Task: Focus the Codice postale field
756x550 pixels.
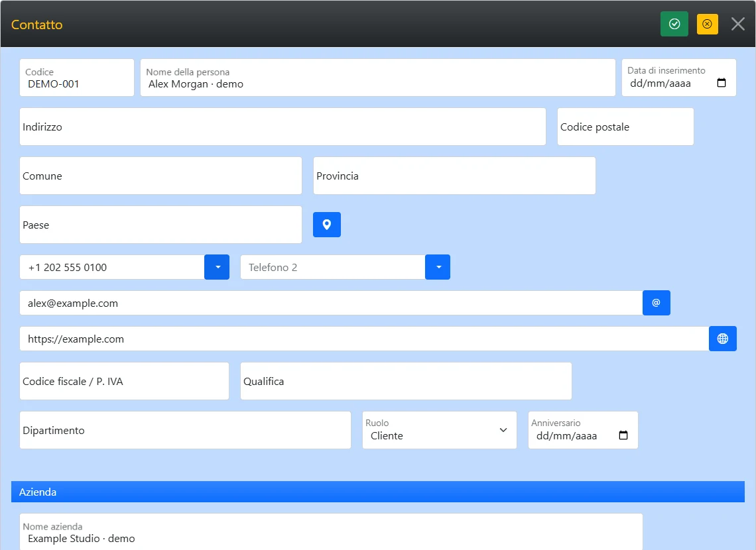Action: pyautogui.click(x=625, y=127)
